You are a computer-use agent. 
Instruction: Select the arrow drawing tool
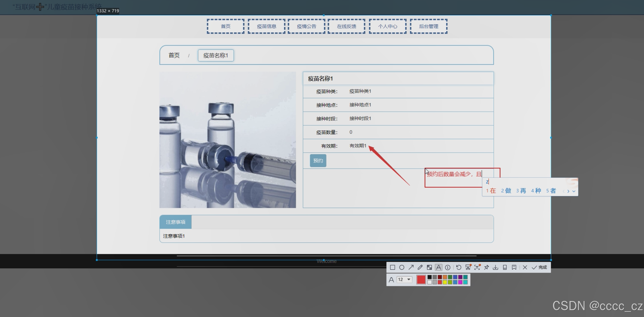[x=411, y=267]
